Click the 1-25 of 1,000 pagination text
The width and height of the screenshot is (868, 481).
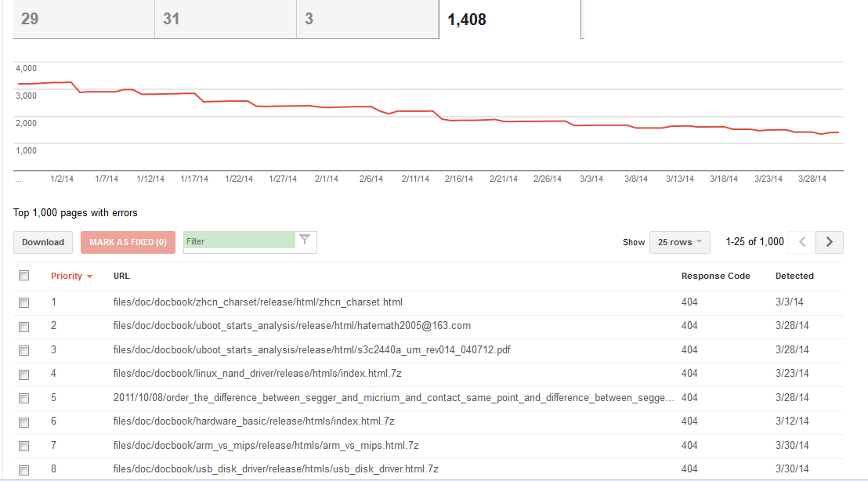pyautogui.click(x=755, y=242)
